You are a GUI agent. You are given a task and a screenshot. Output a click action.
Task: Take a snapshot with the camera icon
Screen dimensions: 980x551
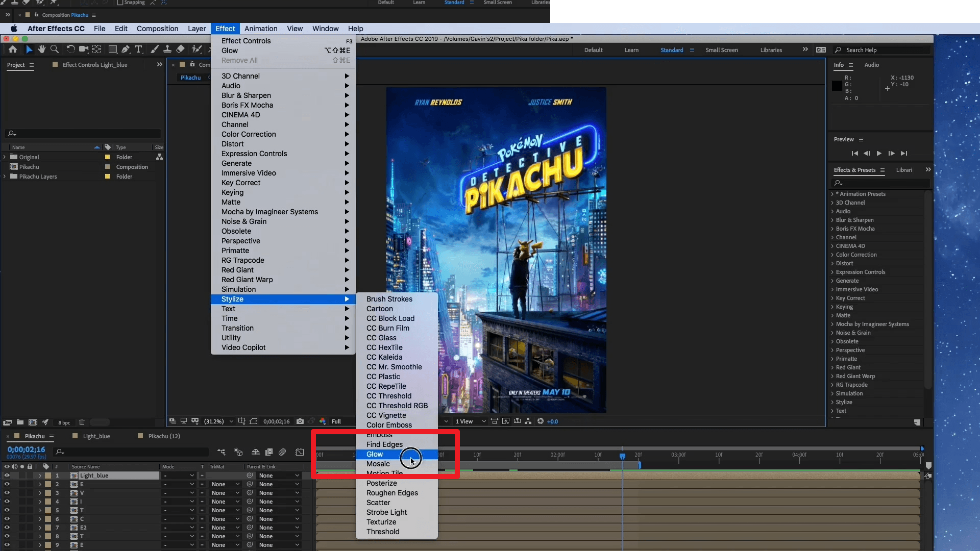(300, 421)
